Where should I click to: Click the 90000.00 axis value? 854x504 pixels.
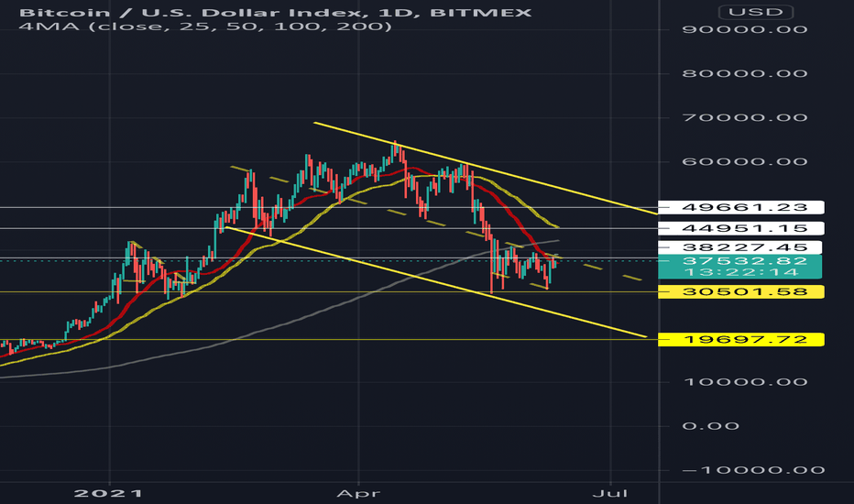745,29
